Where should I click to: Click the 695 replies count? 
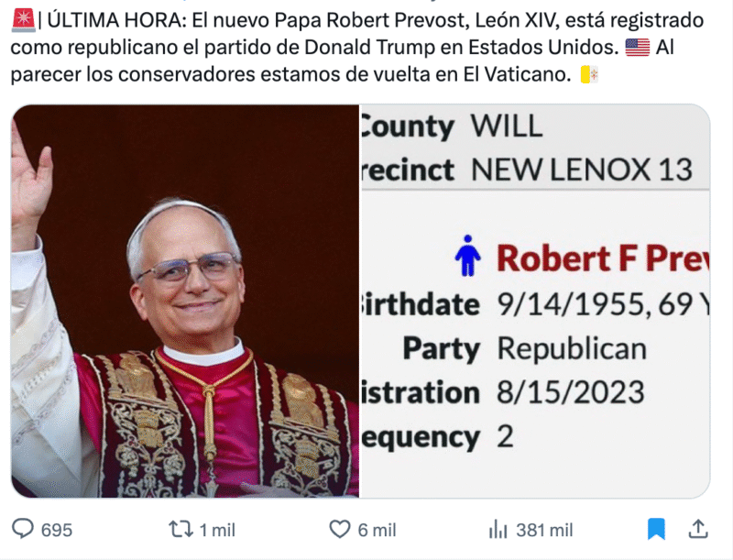click(56, 530)
